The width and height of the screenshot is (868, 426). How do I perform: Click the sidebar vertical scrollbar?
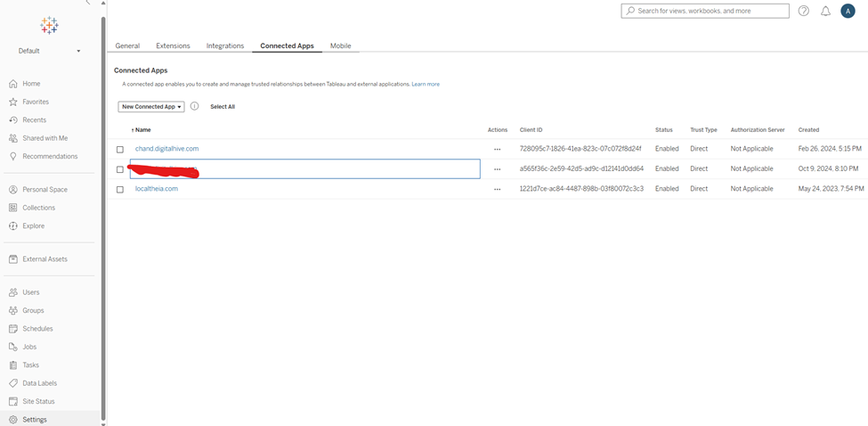[x=103, y=214]
